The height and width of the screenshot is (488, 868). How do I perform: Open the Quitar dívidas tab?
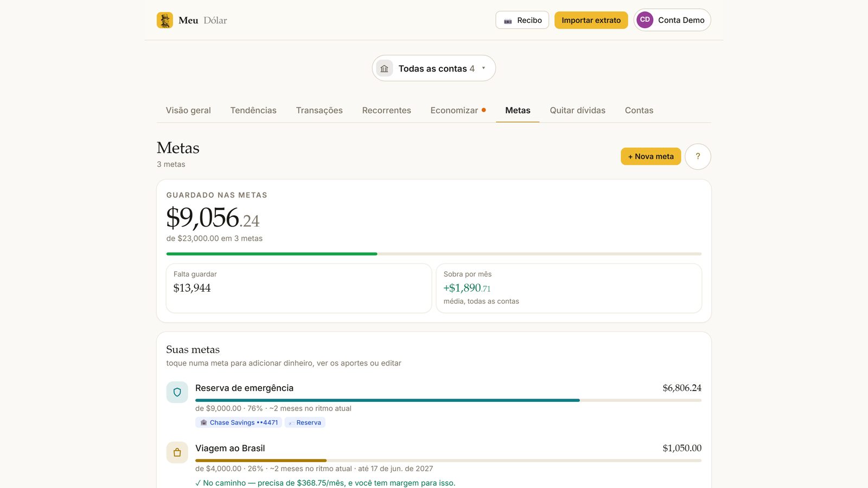[577, 110]
